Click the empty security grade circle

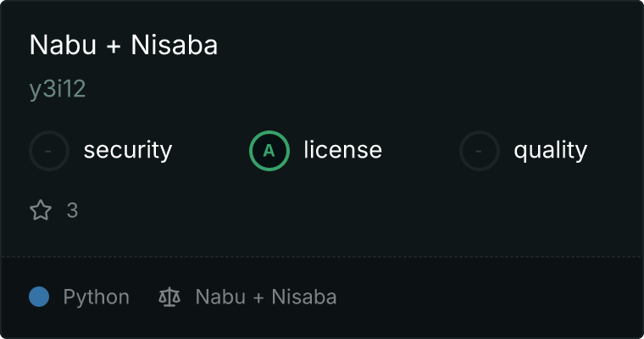(x=49, y=151)
